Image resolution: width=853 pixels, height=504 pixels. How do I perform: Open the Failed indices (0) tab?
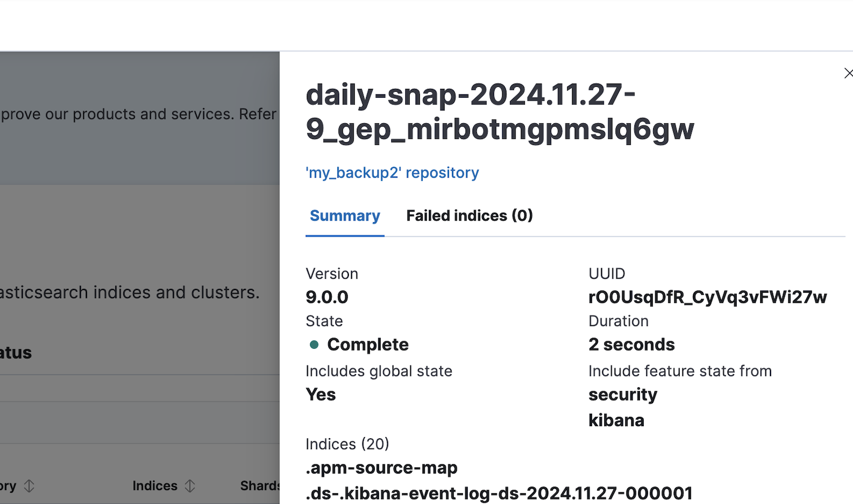point(469,216)
